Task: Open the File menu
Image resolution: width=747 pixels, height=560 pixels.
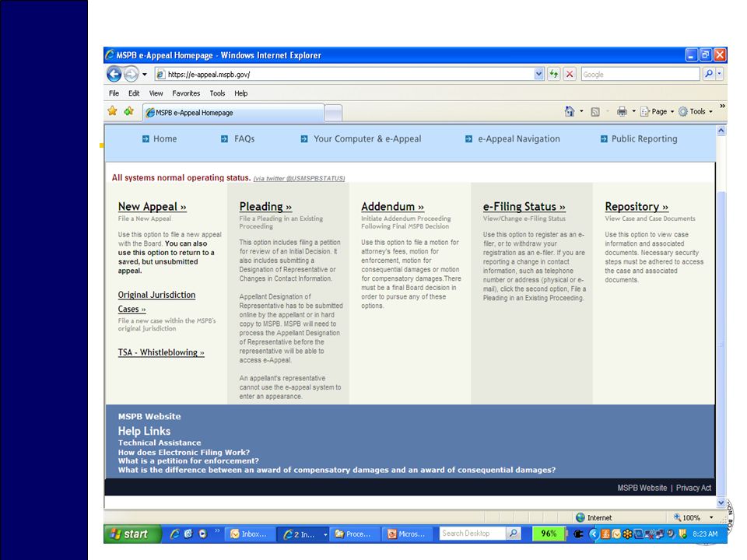Action: tap(114, 93)
